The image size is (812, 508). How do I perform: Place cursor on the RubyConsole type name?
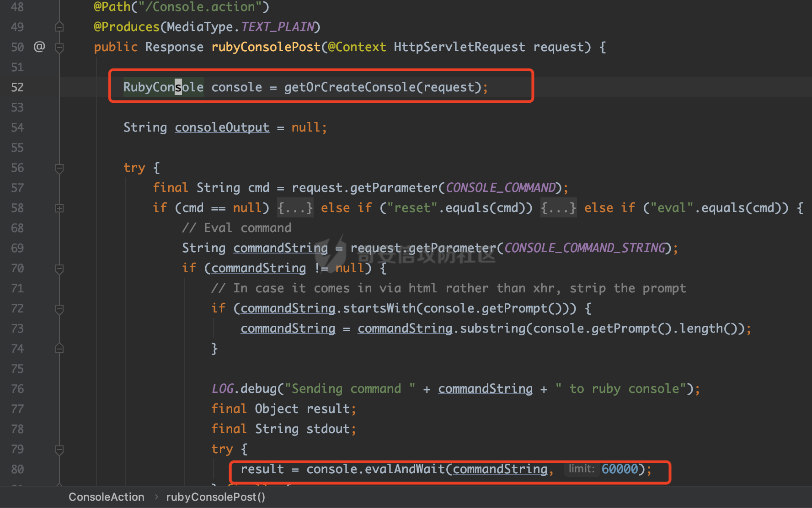pos(163,87)
